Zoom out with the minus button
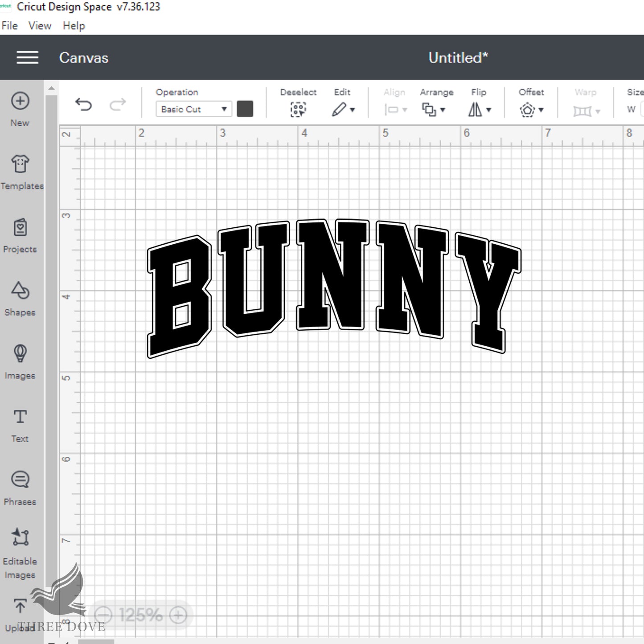644x644 pixels. [104, 615]
